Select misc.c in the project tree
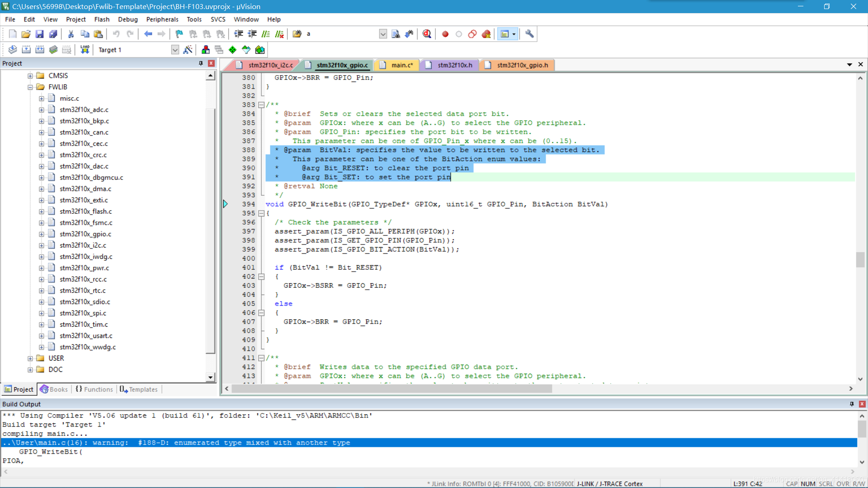Viewport: 868px width, 488px height. [x=69, y=99]
